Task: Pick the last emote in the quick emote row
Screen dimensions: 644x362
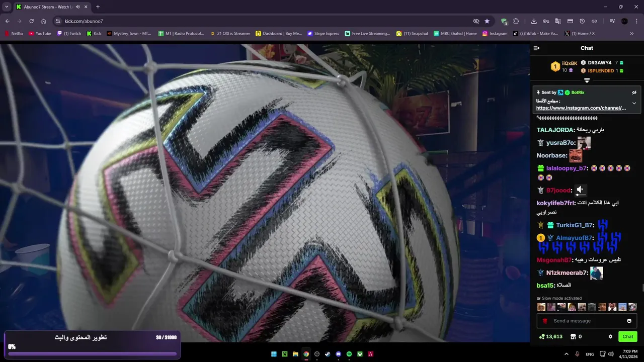Action: [x=632, y=307]
